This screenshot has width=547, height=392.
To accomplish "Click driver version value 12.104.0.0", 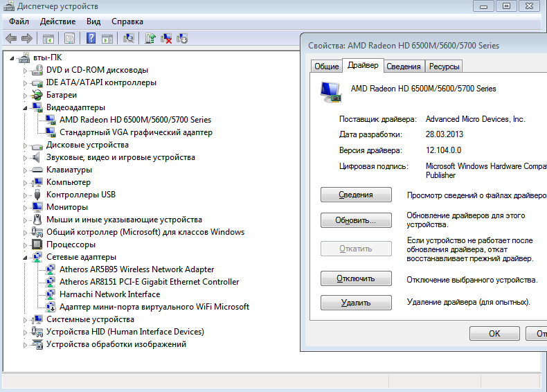I will click(443, 150).
